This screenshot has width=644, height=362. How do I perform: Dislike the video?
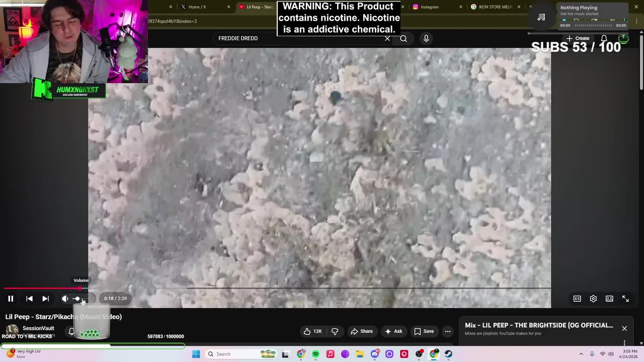tap(335, 331)
